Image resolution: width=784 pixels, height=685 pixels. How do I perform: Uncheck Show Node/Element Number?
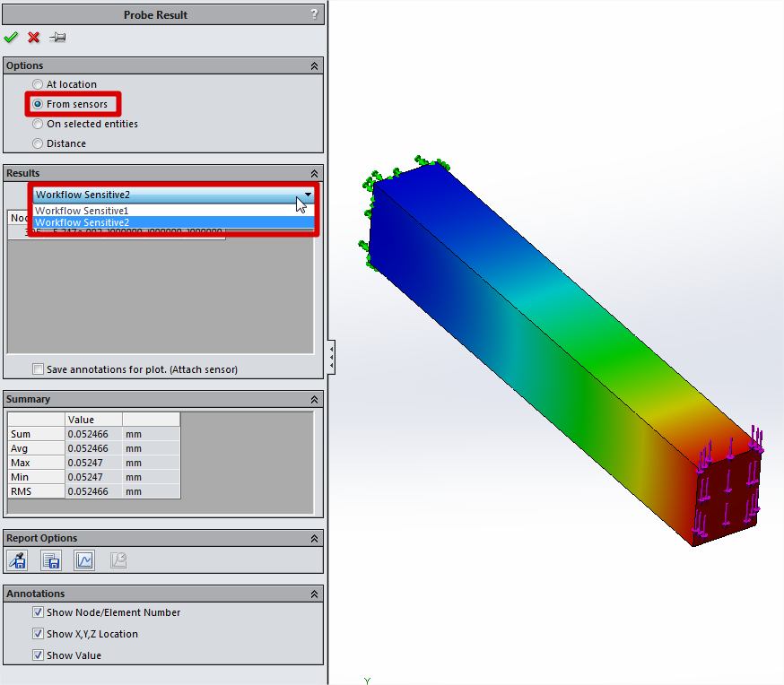tap(38, 612)
